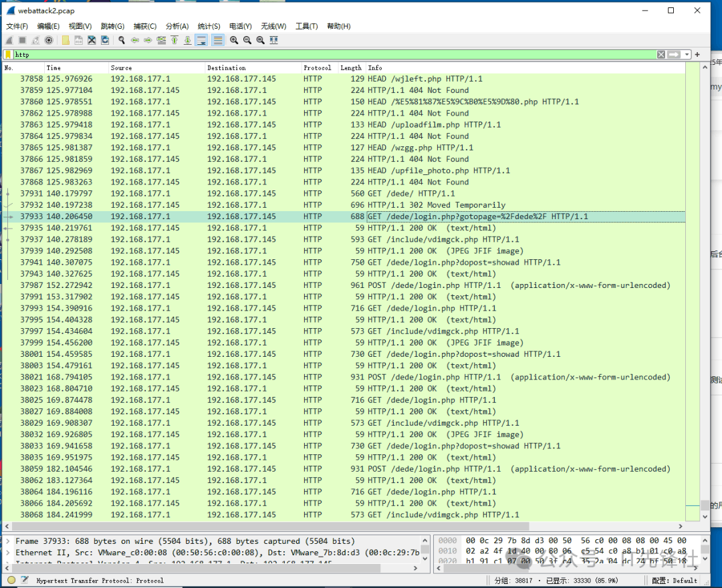
Task: Click the find packet magnifier icon
Action: (x=122, y=40)
